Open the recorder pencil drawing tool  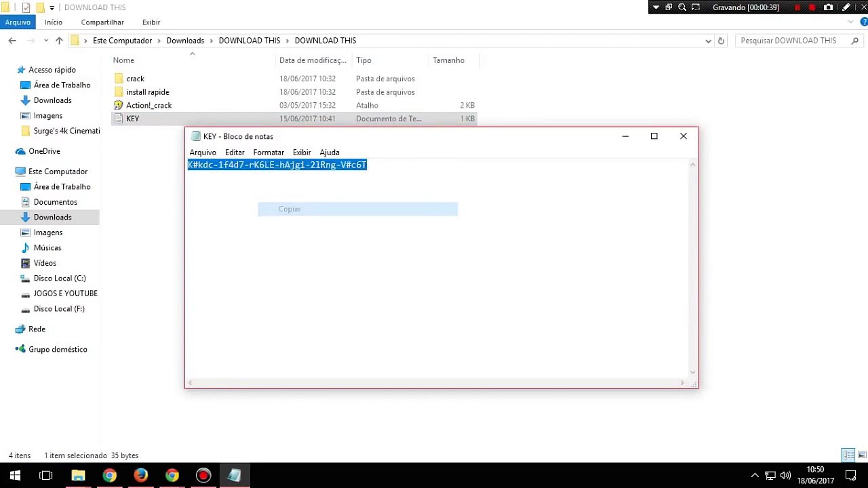pos(846,7)
